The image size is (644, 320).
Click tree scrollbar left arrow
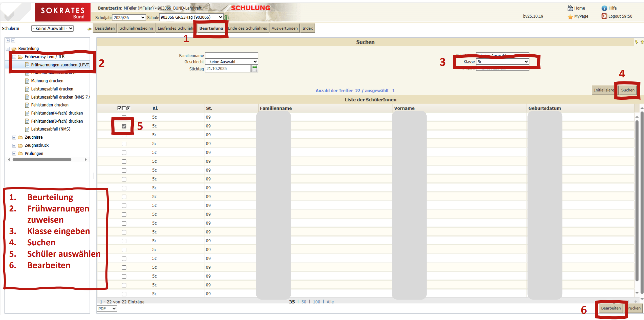click(9, 160)
